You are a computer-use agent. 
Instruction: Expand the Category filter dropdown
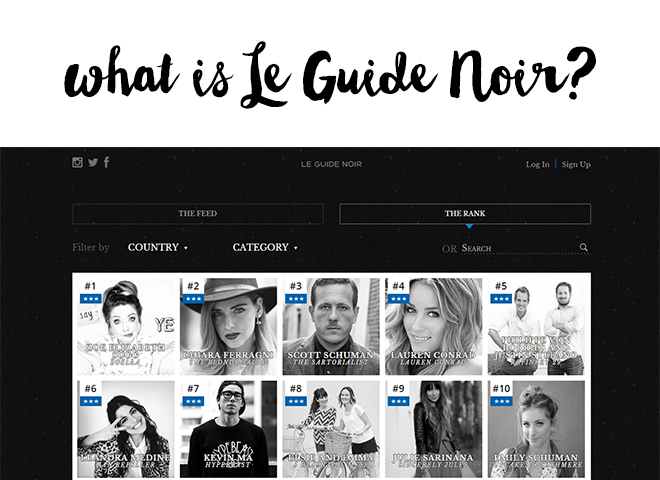pos(265,247)
